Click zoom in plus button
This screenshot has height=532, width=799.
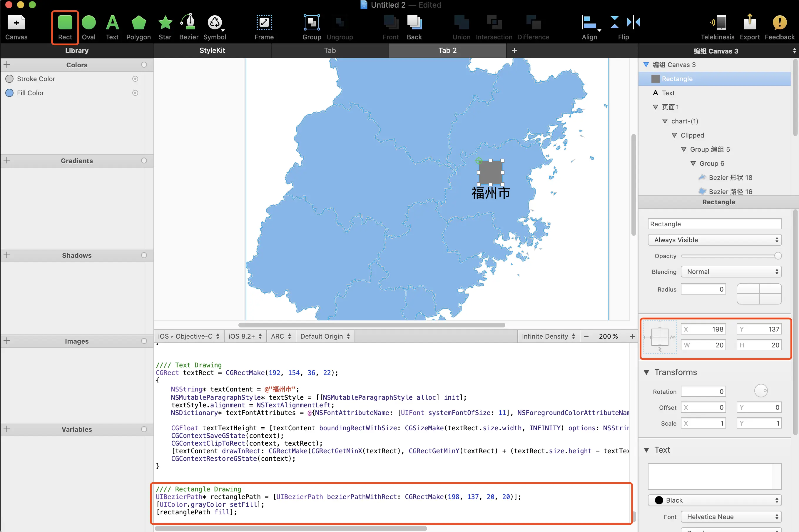[x=632, y=336]
